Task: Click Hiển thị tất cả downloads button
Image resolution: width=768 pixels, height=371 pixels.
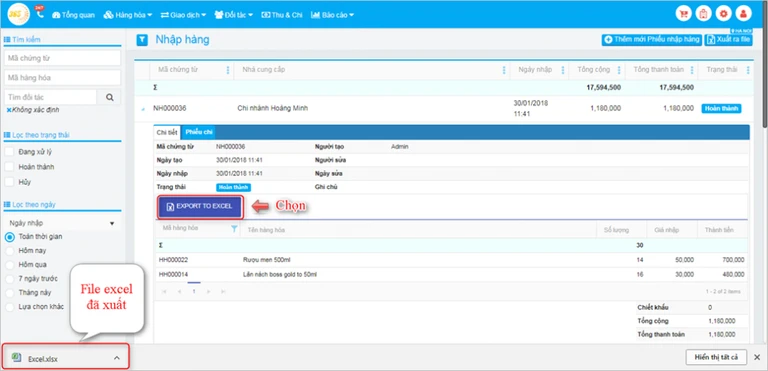Action: click(x=716, y=357)
